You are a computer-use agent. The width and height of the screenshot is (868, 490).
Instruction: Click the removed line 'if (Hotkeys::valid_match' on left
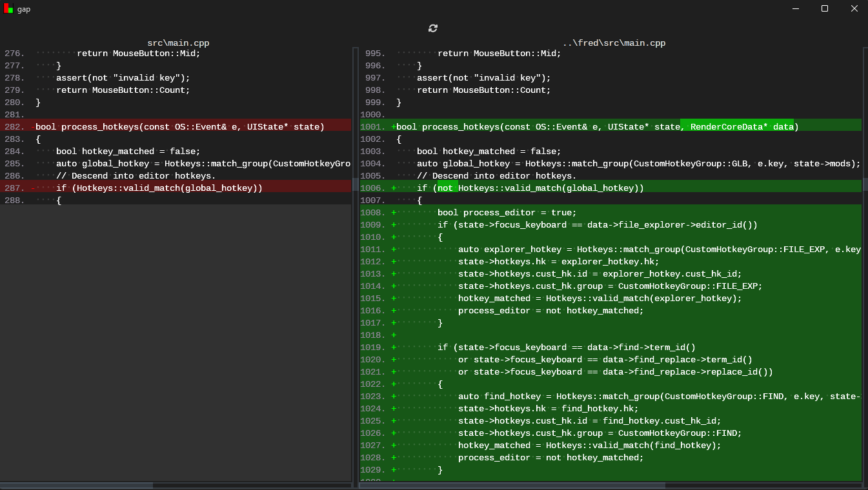[159, 188]
